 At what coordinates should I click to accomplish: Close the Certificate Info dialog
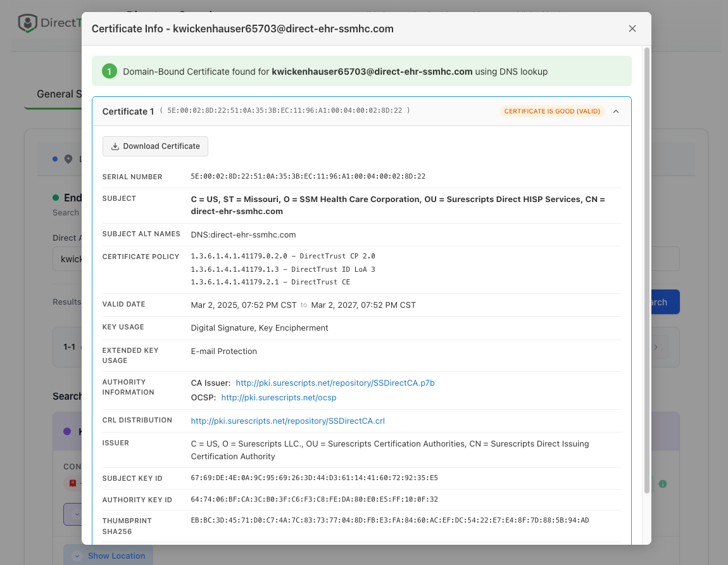(632, 29)
